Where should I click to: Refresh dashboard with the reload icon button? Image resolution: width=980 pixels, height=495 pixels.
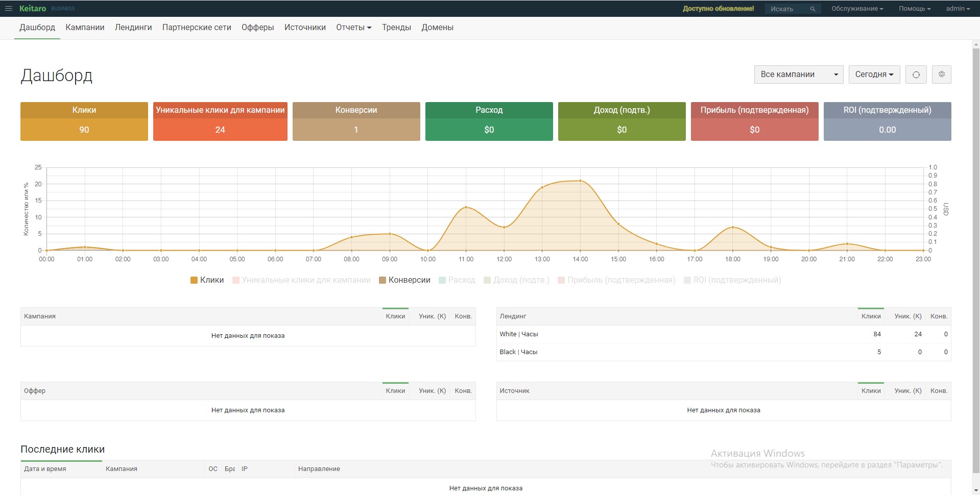916,75
